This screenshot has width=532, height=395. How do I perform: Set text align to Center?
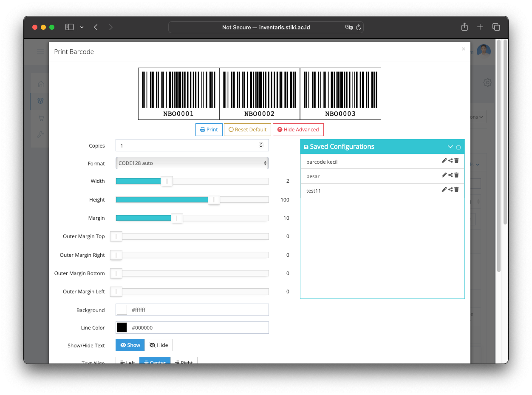point(155,362)
